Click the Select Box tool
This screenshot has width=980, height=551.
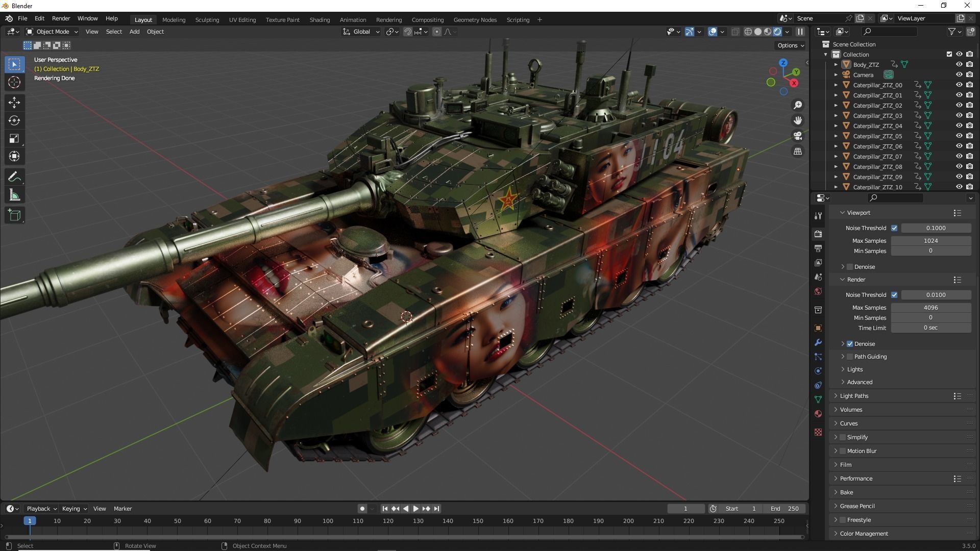pos(14,64)
